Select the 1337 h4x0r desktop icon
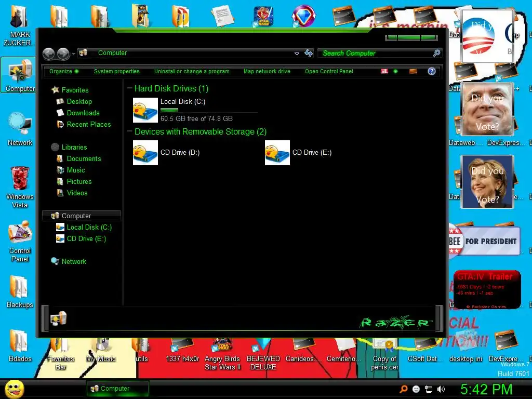The image size is (532, 399). (x=182, y=351)
